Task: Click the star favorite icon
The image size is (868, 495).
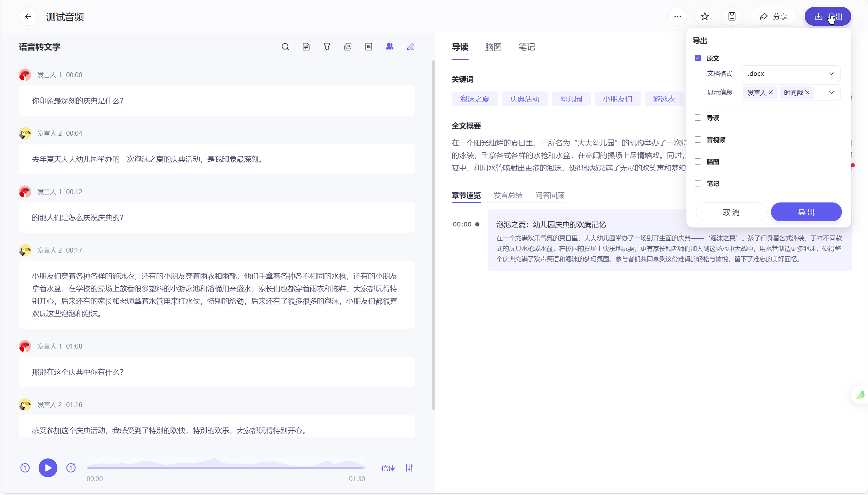Action: [x=705, y=16]
